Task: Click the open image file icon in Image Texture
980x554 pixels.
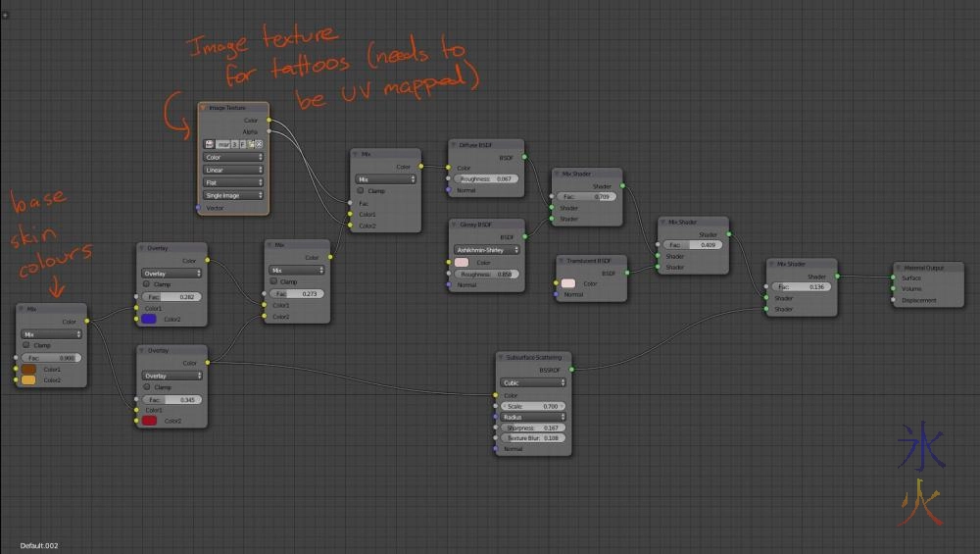Action: point(251,144)
